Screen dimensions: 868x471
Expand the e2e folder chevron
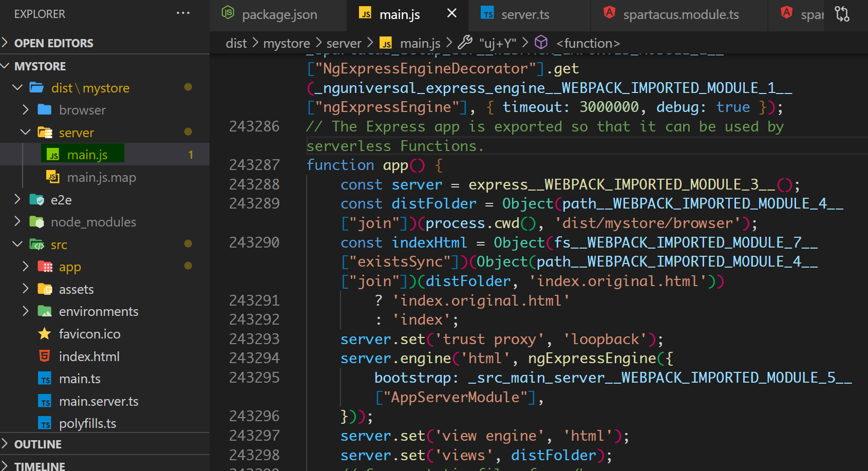(17, 199)
